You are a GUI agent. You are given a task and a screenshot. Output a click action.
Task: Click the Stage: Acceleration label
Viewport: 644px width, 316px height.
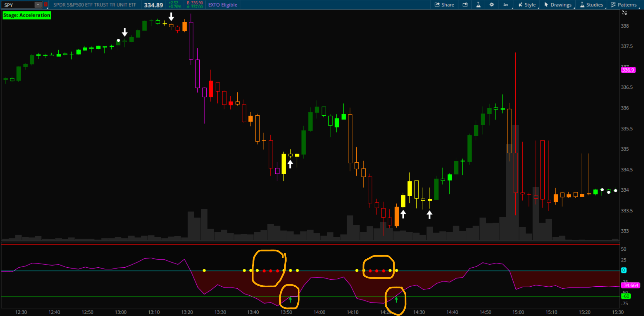coord(26,15)
